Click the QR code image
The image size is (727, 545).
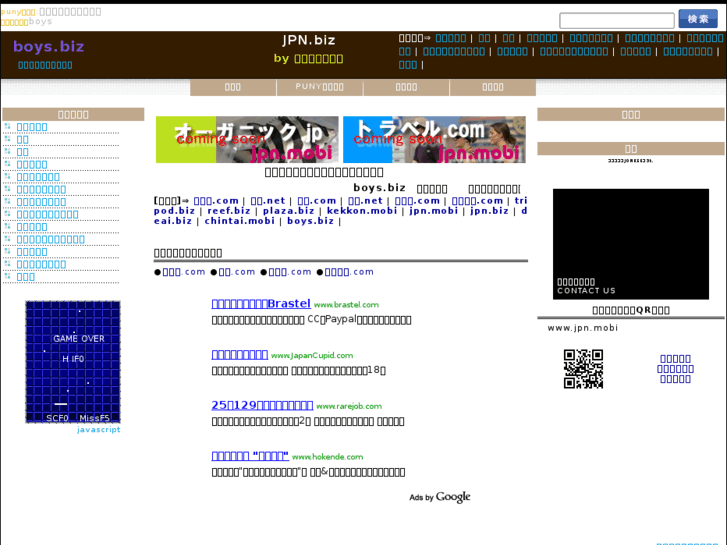(583, 369)
